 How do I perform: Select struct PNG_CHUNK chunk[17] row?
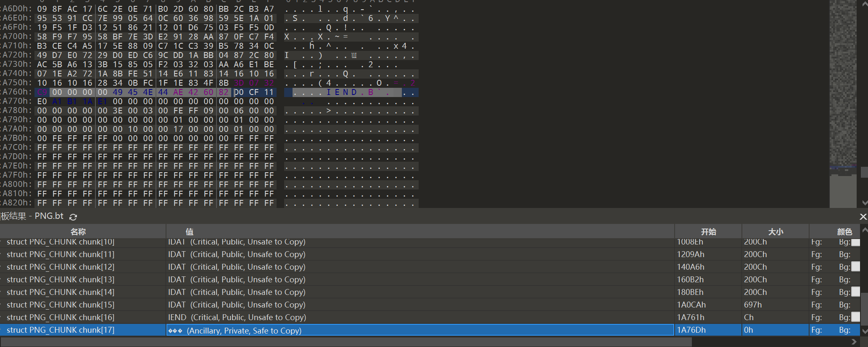(x=430, y=330)
